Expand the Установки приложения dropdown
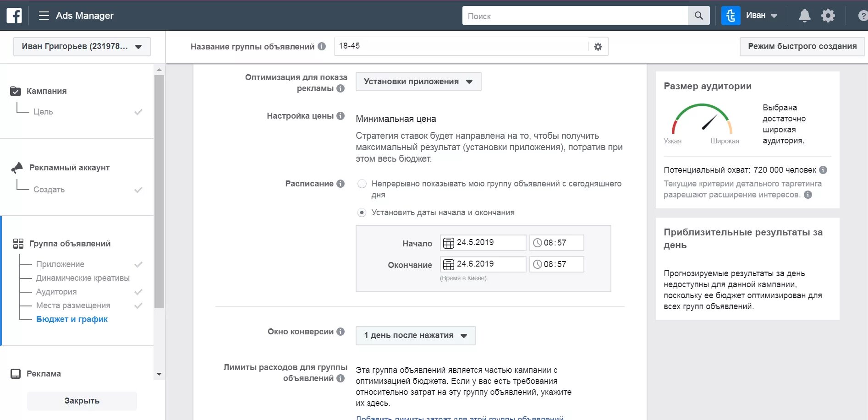Viewport: 868px width, 420px height. pos(418,82)
